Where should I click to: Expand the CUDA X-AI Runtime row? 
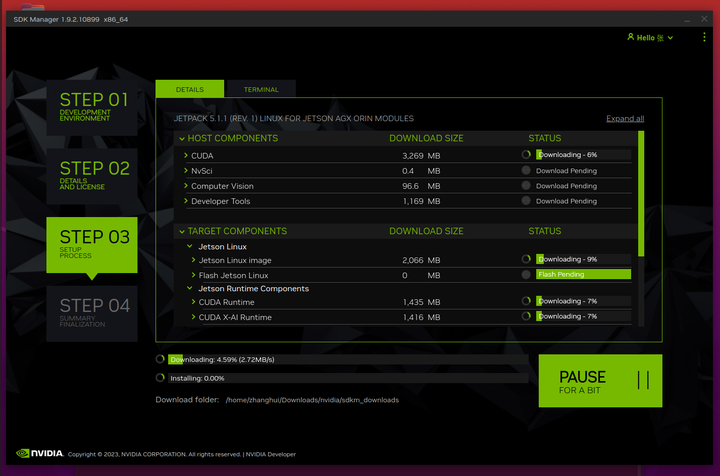(x=193, y=317)
